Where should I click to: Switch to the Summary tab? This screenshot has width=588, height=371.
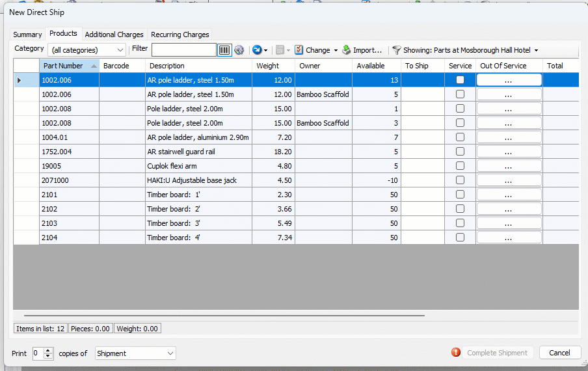27,34
